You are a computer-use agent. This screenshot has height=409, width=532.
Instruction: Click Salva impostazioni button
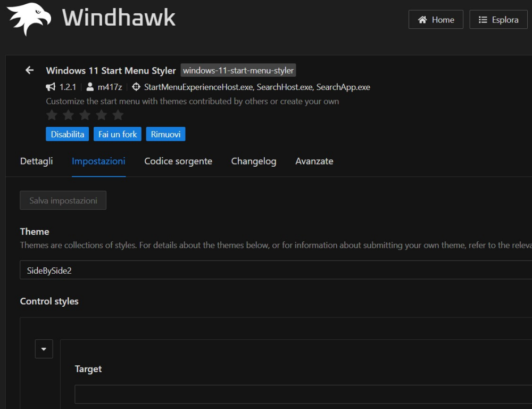63,200
